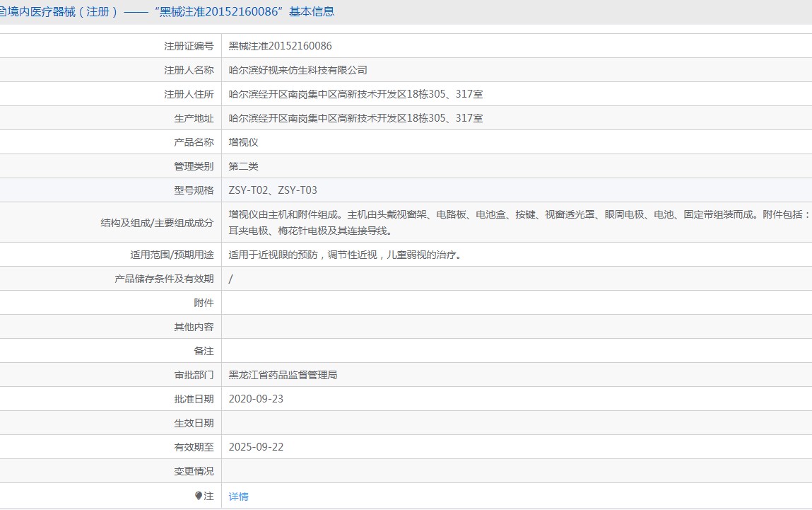Click the slash value in the 产品储存条件及有效期 row
Screen dimensions: 812x510
click(x=231, y=279)
